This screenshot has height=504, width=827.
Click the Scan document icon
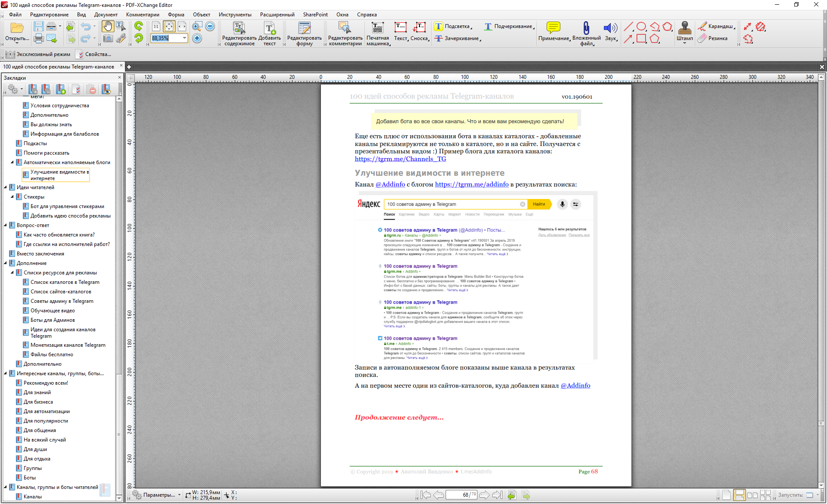(x=52, y=27)
